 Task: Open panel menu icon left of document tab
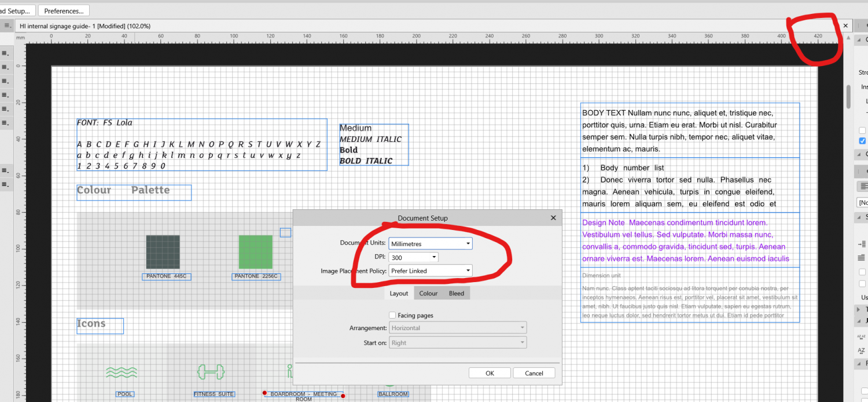pyautogui.click(x=7, y=26)
